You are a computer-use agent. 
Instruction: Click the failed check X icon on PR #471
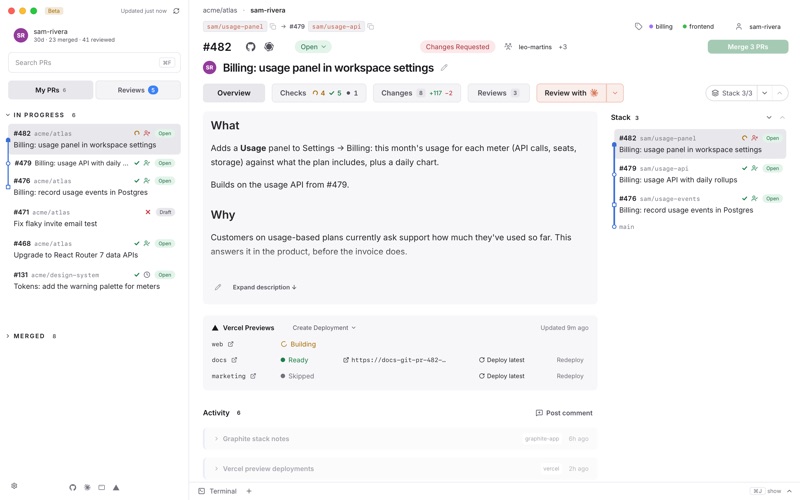[147, 212]
